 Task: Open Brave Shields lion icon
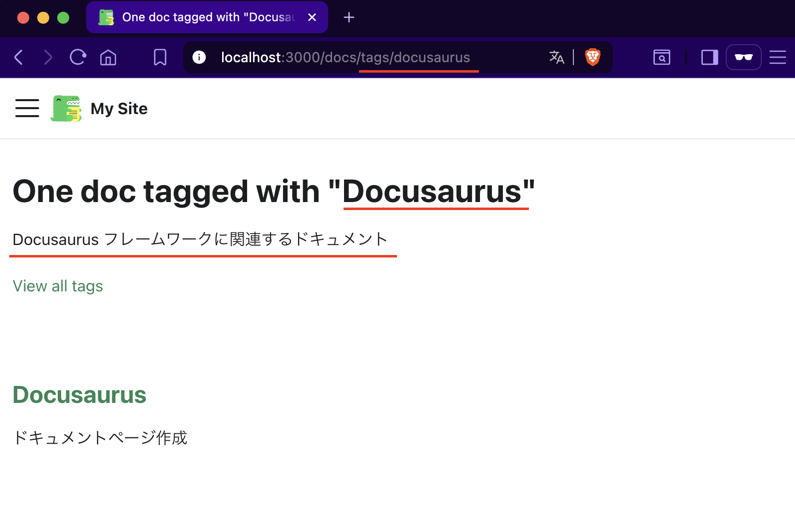593,57
